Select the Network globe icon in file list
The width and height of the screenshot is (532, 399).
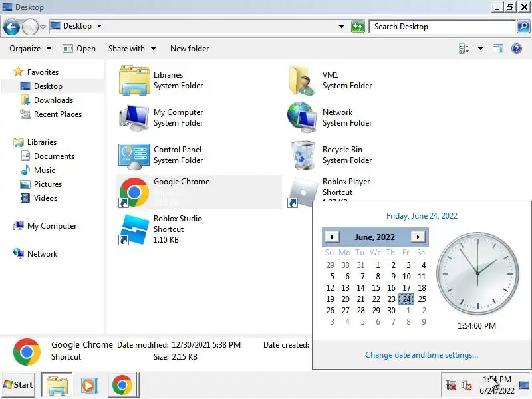302,118
